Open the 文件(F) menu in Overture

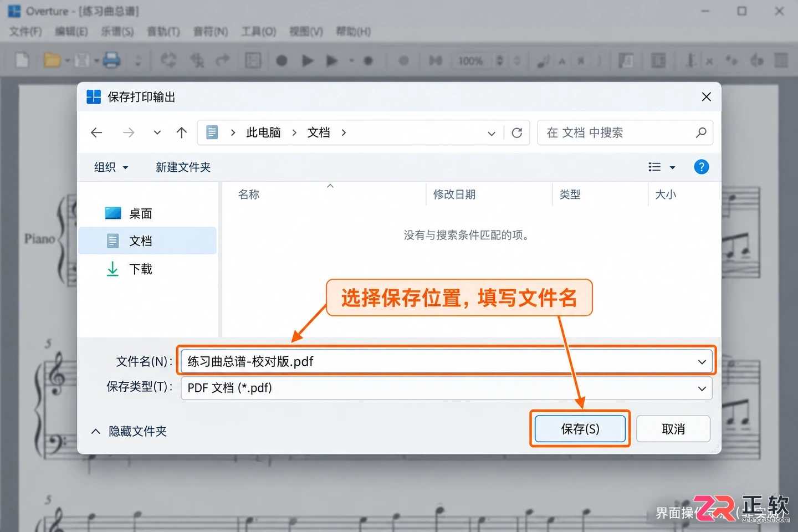[25, 32]
